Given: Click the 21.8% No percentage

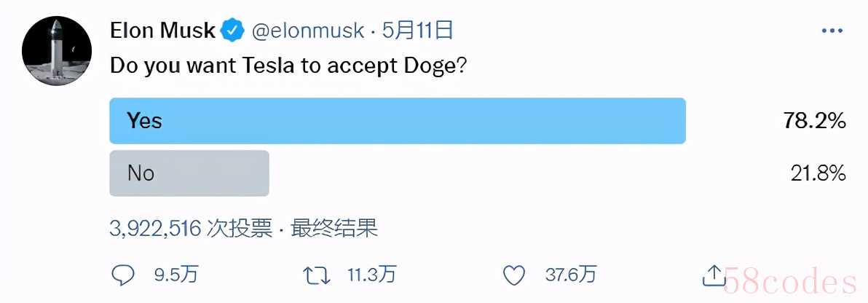Looking at the screenshot, I should [818, 174].
